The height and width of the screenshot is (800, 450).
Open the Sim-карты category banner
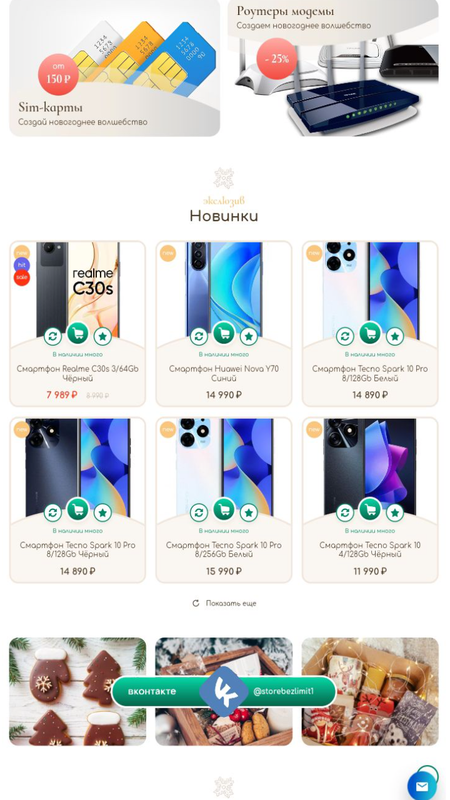pyautogui.click(x=115, y=68)
